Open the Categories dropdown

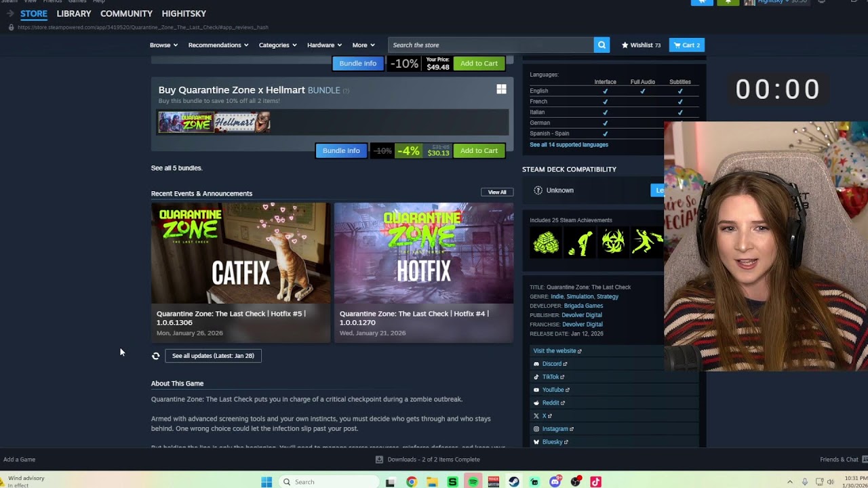tap(278, 45)
